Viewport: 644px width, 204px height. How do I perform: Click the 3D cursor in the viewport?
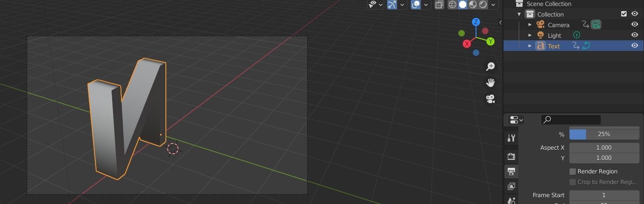point(173,148)
